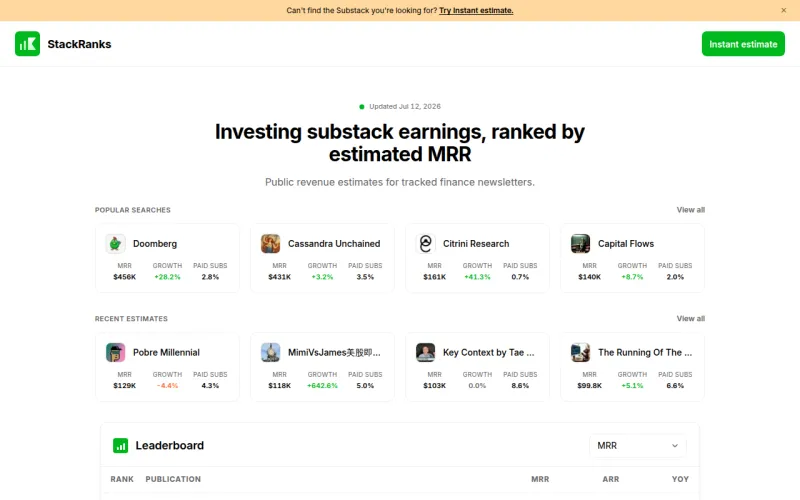
Task: Click Citrini Research's +41.3% growth value
Action: 477,277
